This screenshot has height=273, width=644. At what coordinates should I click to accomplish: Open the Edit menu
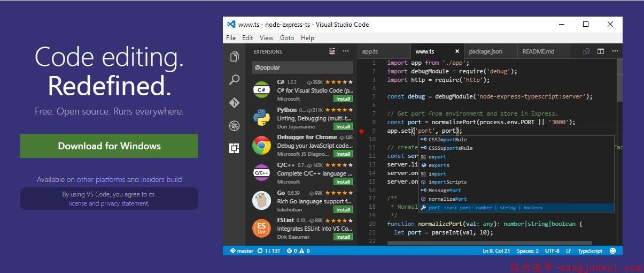point(247,38)
